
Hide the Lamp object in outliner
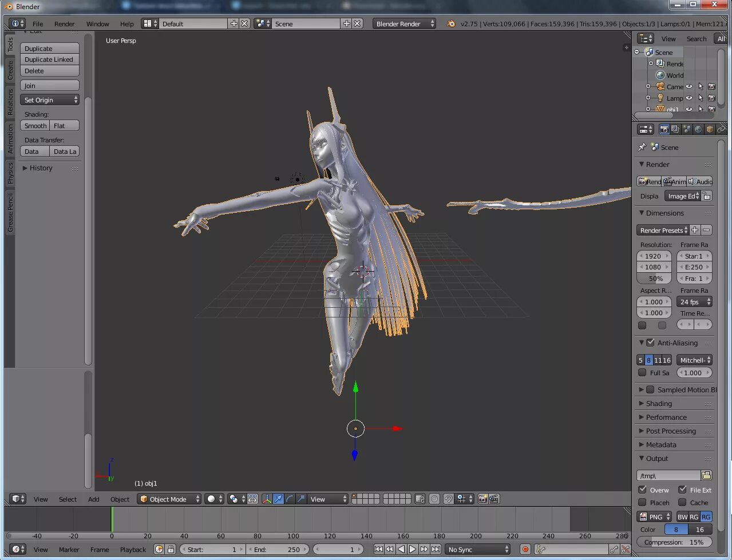(x=689, y=98)
